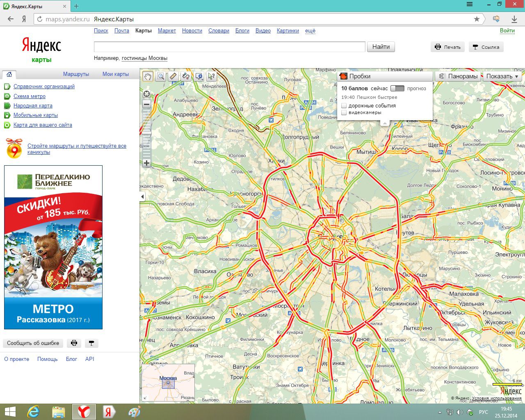Image resolution: width=525 pixels, height=420 pixels.
Task: Focus the map search input field
Action: [230, 47]
